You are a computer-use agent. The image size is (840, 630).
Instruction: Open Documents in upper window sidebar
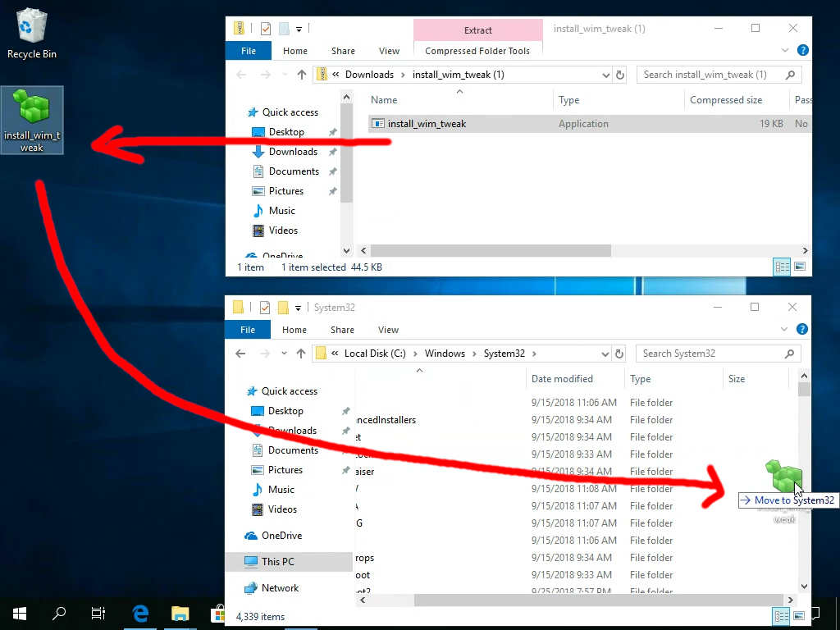point(294,171)
